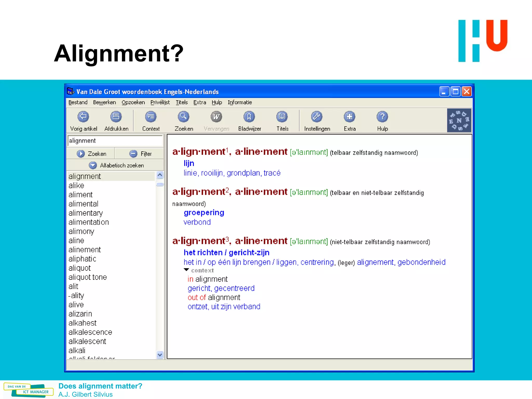532x399 pixels.
Task: Click the Zoeken button under search field
Action: pyautogui.click(x=91, y=154)
